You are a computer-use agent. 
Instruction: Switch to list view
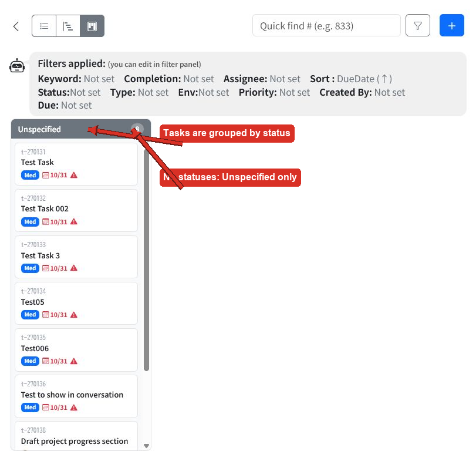coord(44,26)
